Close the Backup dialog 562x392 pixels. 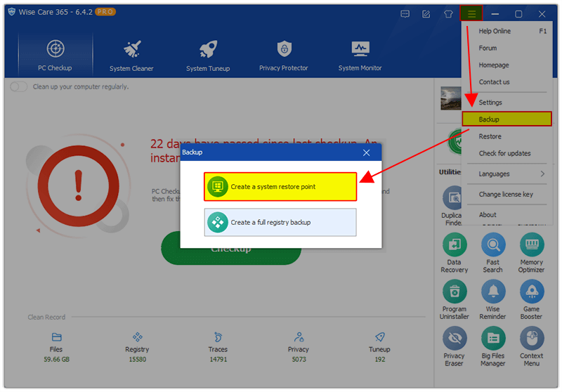tap(366, 152)
